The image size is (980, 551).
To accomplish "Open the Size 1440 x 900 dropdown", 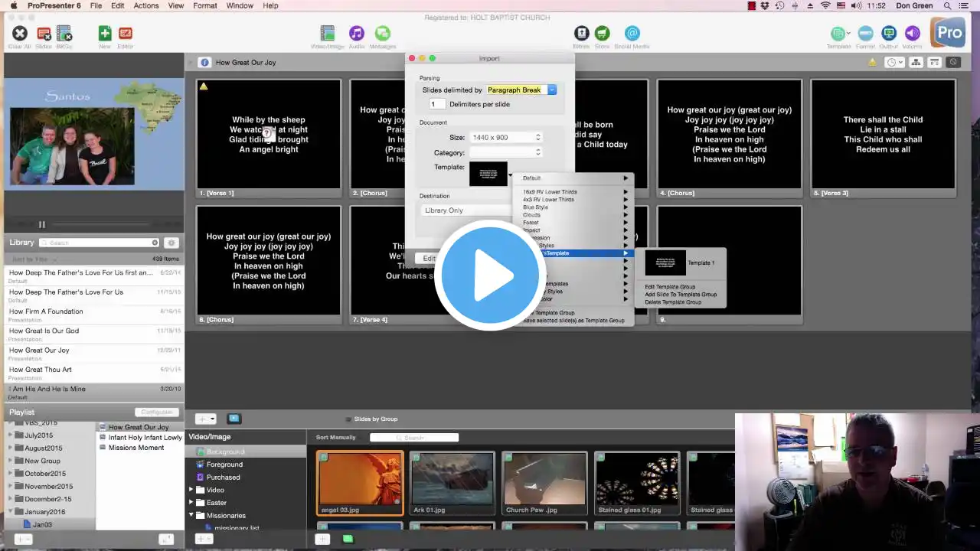I will 506,138.
